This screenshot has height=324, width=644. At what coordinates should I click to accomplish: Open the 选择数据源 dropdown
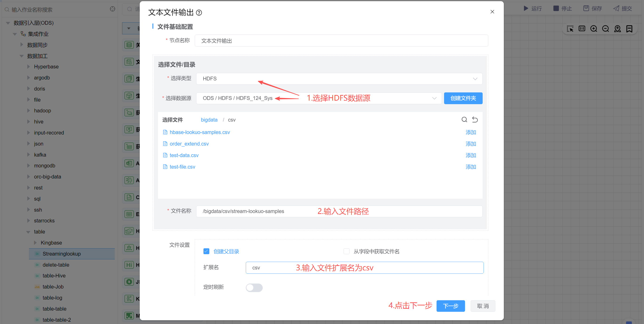(319, 98)
